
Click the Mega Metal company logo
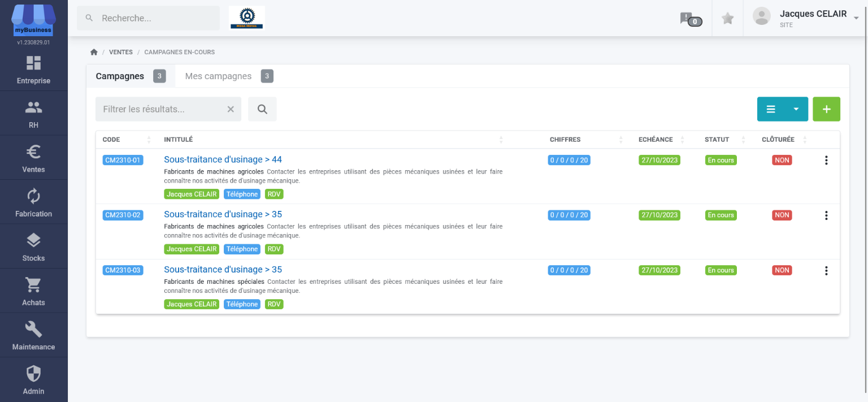(x=247, y=18)
